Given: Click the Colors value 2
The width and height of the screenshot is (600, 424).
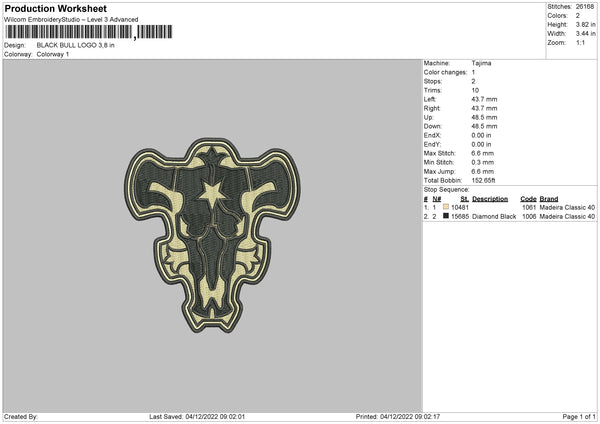Looking at the screenshot, I should pos(577,16).
